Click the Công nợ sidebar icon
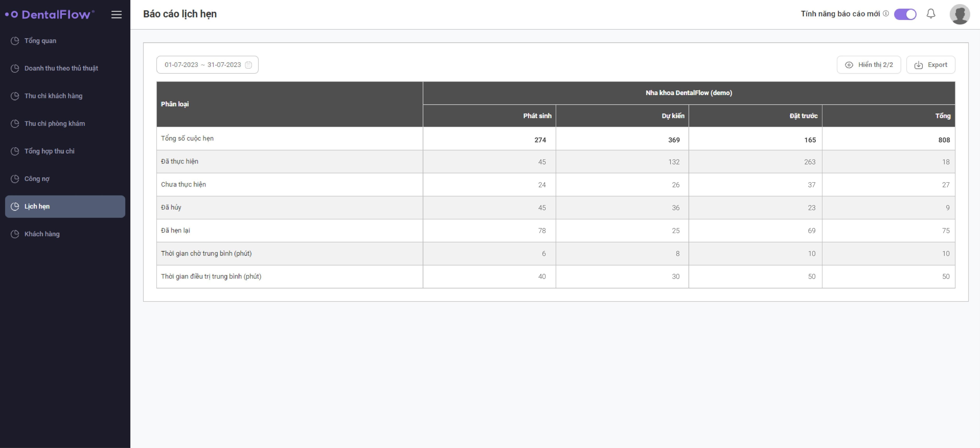980x448 pixels. tap(15, 179)
